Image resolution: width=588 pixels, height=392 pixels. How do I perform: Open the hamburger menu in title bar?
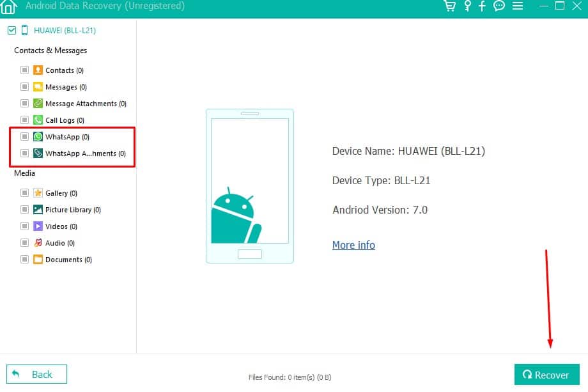(518, 6)
